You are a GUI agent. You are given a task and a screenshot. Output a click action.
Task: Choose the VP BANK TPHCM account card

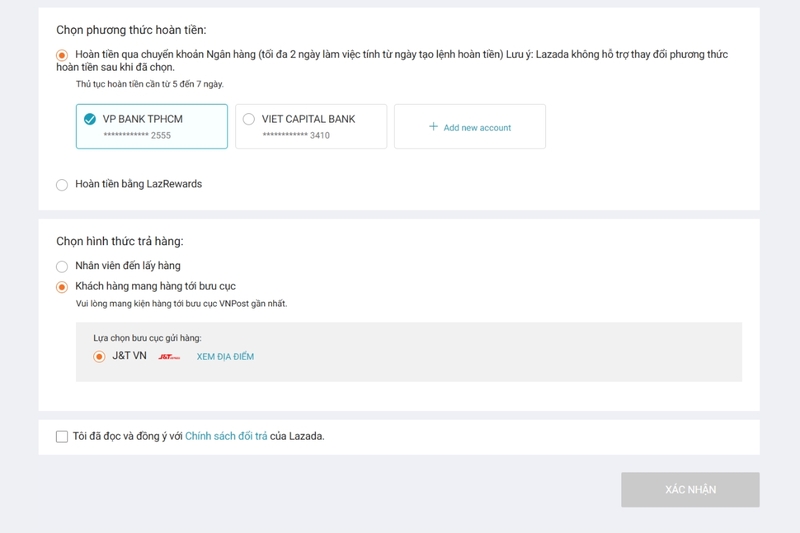click(152, 126)
